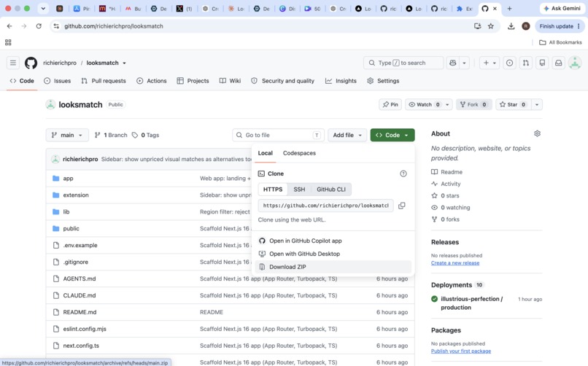
Task: Collapse the green Code dropdown
Action: [392, 135]
